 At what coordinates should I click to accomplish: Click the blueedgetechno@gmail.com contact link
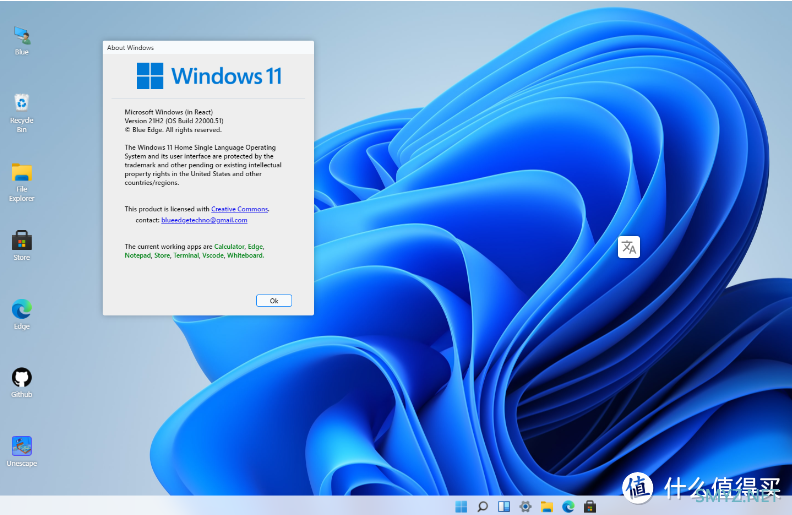click(204, 220)
